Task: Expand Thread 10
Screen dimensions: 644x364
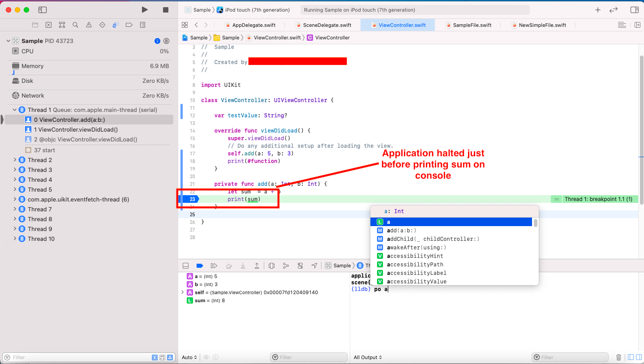Action: (15, 239)
